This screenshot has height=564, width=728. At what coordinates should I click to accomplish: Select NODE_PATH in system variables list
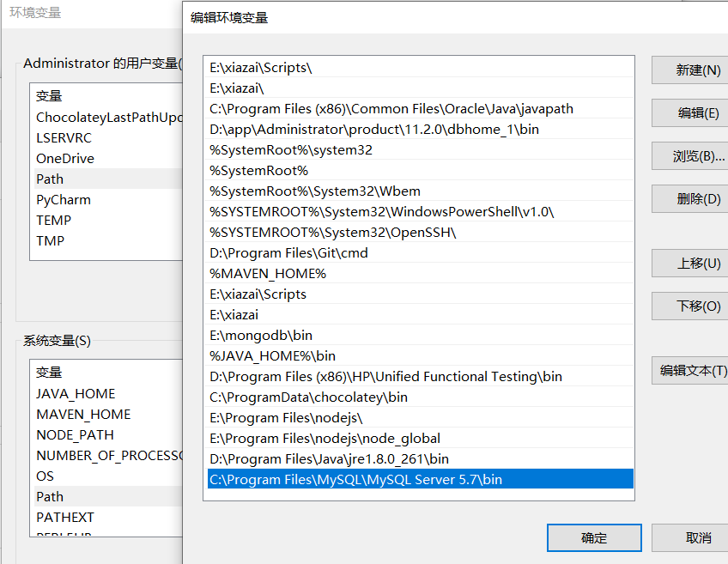click(75, 435)
